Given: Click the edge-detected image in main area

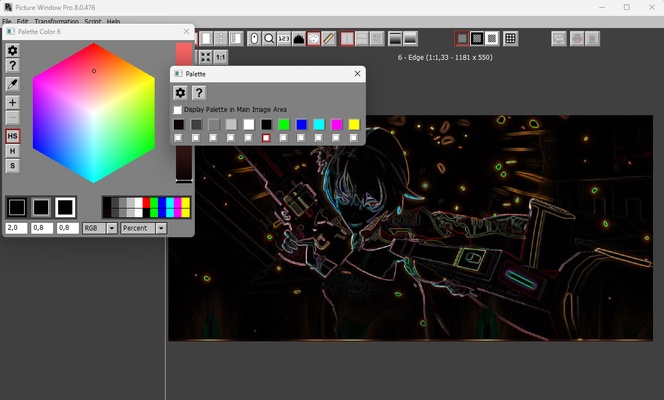Looking at the screenshot, I should [x=410, y=228].
